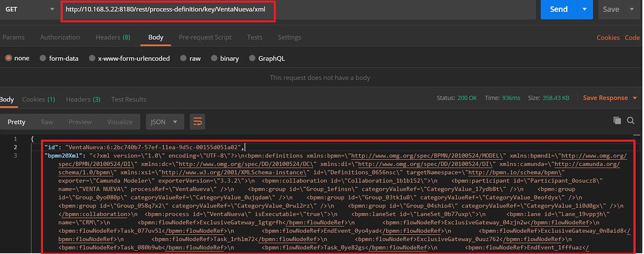
Task: Click the copy response icon
Action: click(x=617, y=120)
